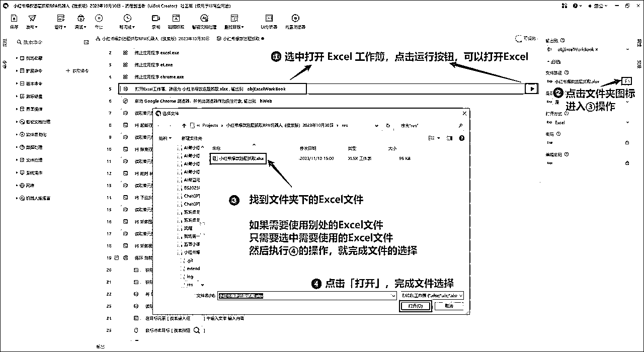Viewport: 644px width, 352px height.
Task: Click 新建文件夹 in the file dialog
Action: pyautogui.click(x=192, y=138)
